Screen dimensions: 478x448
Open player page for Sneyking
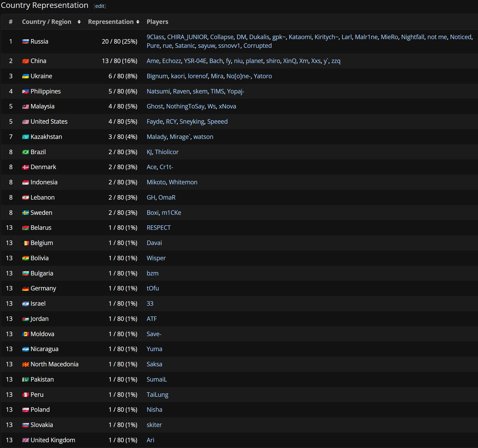coord(192,122)
